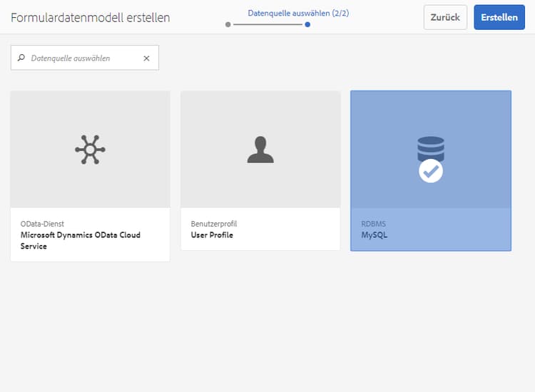
Task: Click the MySQL card title
Action: point(374,235)
